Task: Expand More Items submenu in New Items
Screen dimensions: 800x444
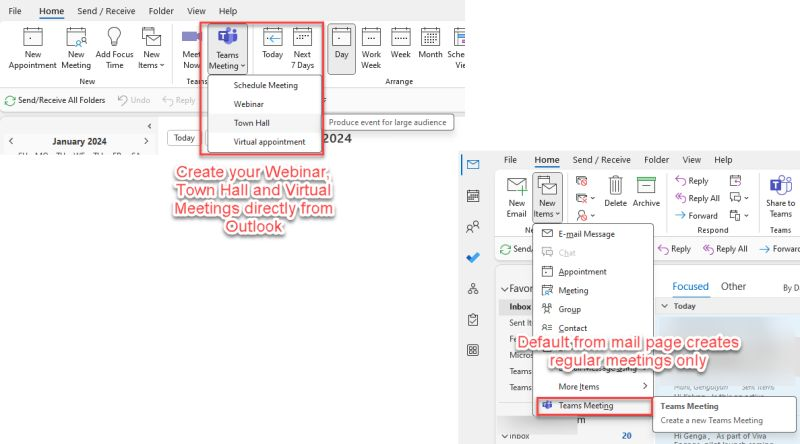Action: (593, 386)
